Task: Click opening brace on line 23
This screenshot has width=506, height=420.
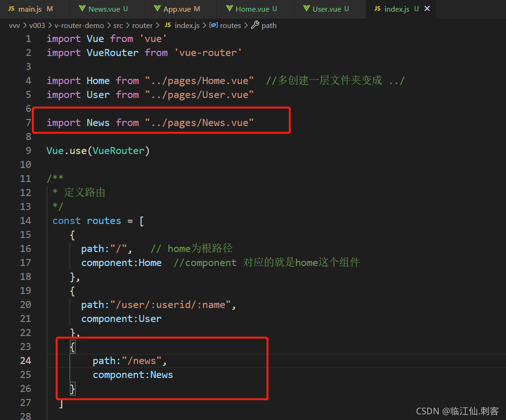Action: 73,347
